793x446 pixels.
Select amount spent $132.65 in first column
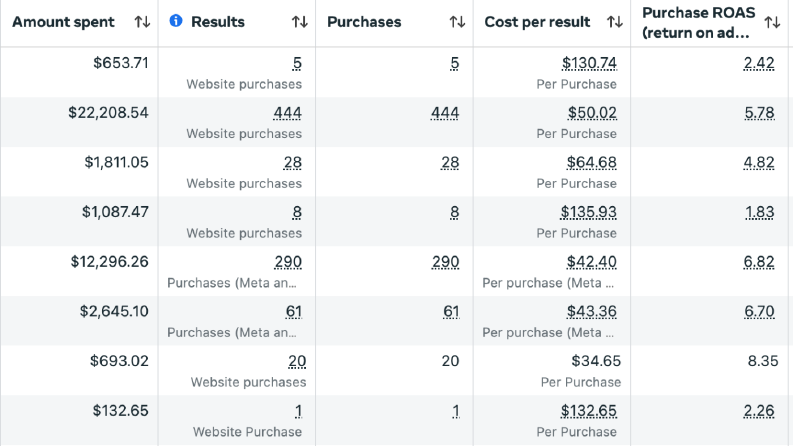[x=120, y=410]
